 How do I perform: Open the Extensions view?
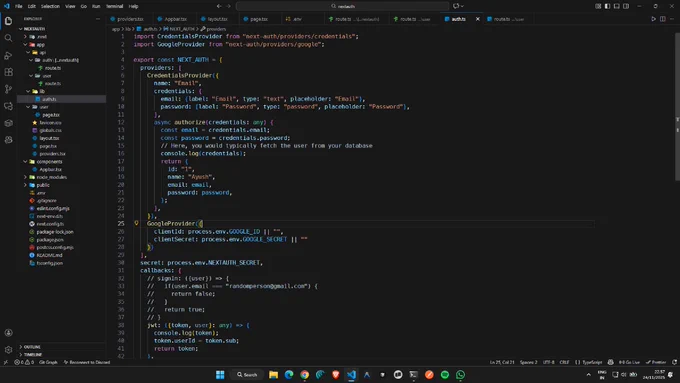(x=8, y=72)
